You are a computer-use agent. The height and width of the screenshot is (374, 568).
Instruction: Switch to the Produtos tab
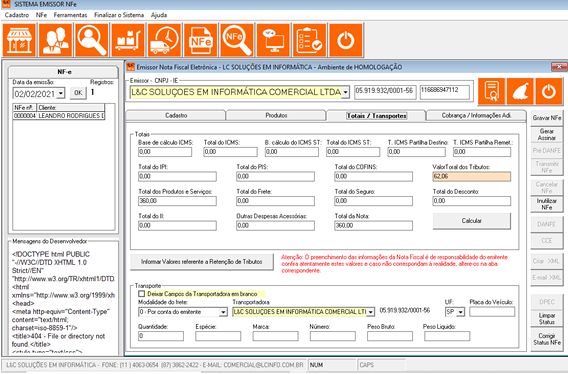276,116
